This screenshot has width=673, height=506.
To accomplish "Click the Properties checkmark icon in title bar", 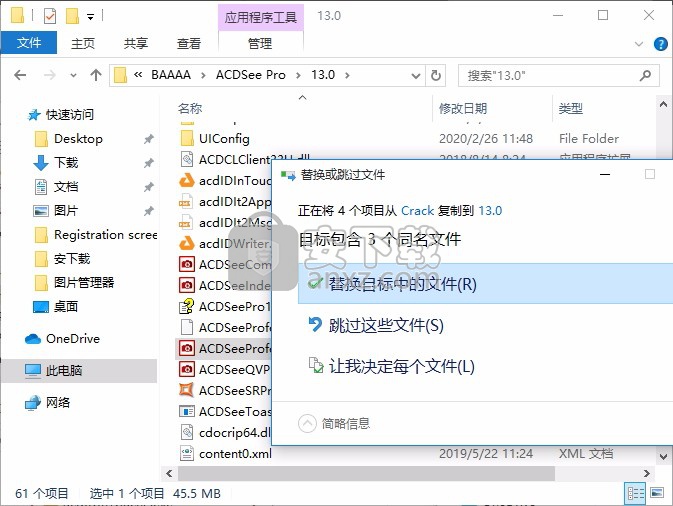I will (50, 16).
